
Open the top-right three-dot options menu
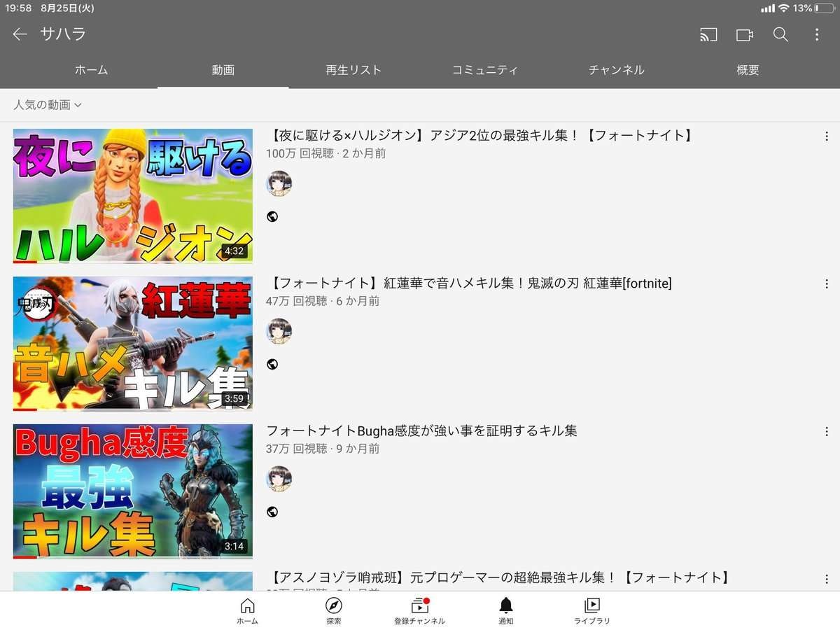817,34
